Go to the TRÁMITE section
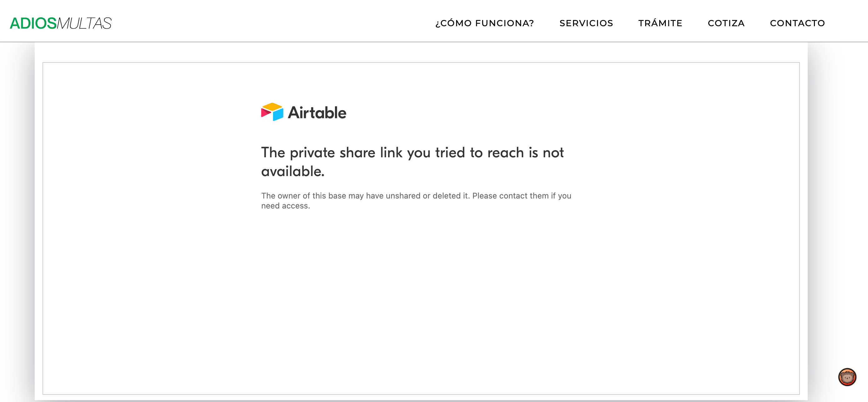Viewport: 868px width, 402px height. pos(660,23)
